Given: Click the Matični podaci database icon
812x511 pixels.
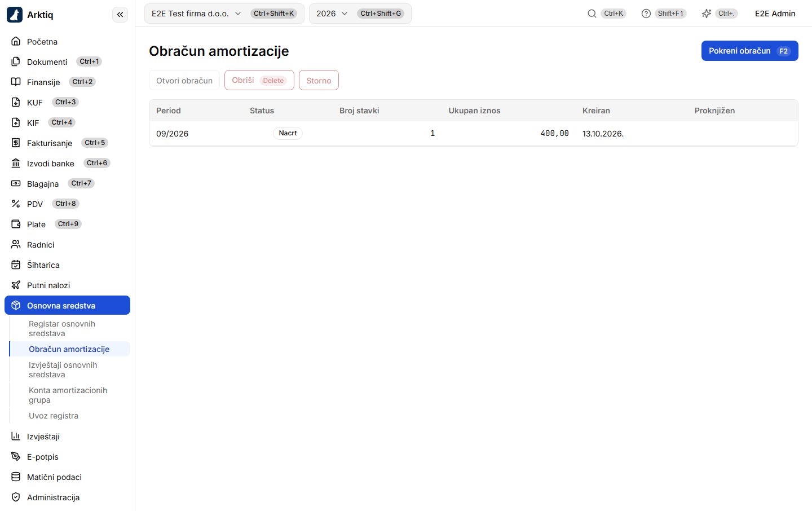Looking at the screenshot, I should pos(16,477).
